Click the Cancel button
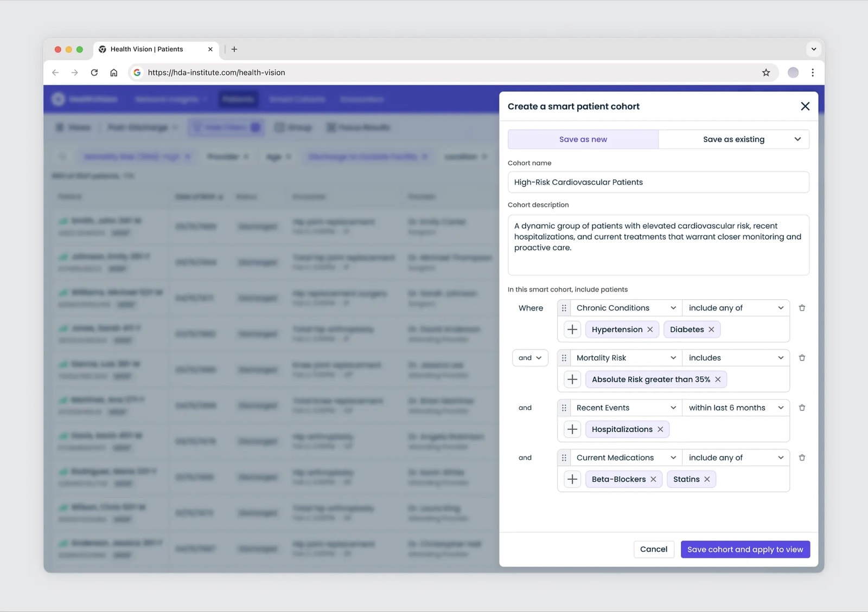This screenshot has width=868, height=612. [x=654, y=549]
